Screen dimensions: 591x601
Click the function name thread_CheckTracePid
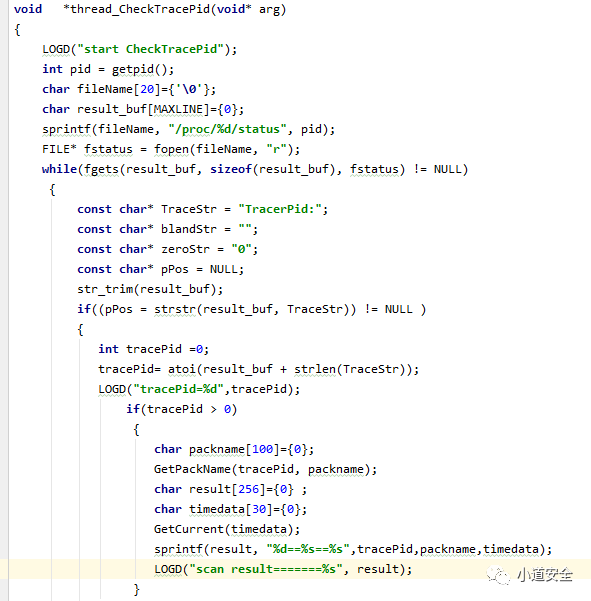point(140,9)
